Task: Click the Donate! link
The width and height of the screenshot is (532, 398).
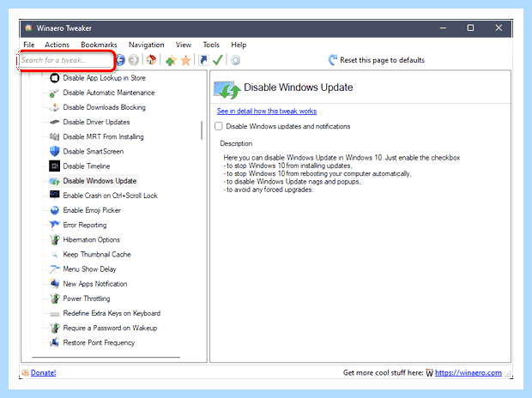Action: [44, 373]
